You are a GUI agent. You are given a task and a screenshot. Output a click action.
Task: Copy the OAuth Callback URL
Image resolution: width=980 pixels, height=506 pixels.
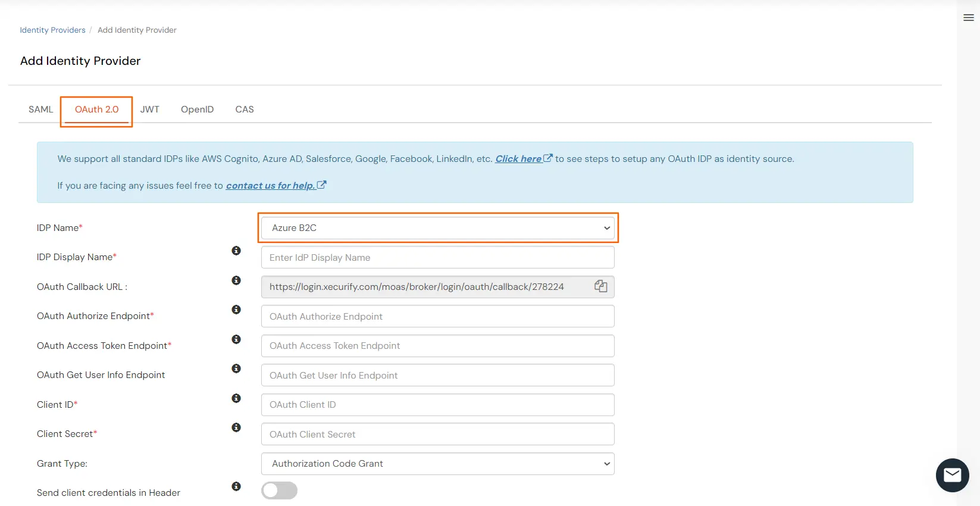[x=600, y=286]
